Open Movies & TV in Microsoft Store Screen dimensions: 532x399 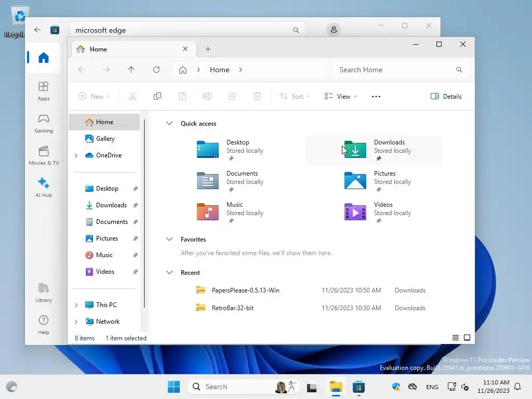pyautogui.click(x=44, y=155)
